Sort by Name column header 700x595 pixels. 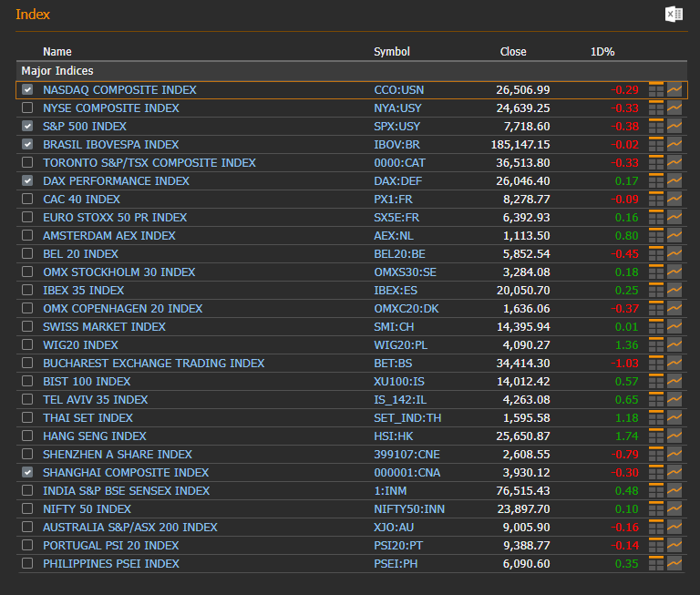coord(57,52)
